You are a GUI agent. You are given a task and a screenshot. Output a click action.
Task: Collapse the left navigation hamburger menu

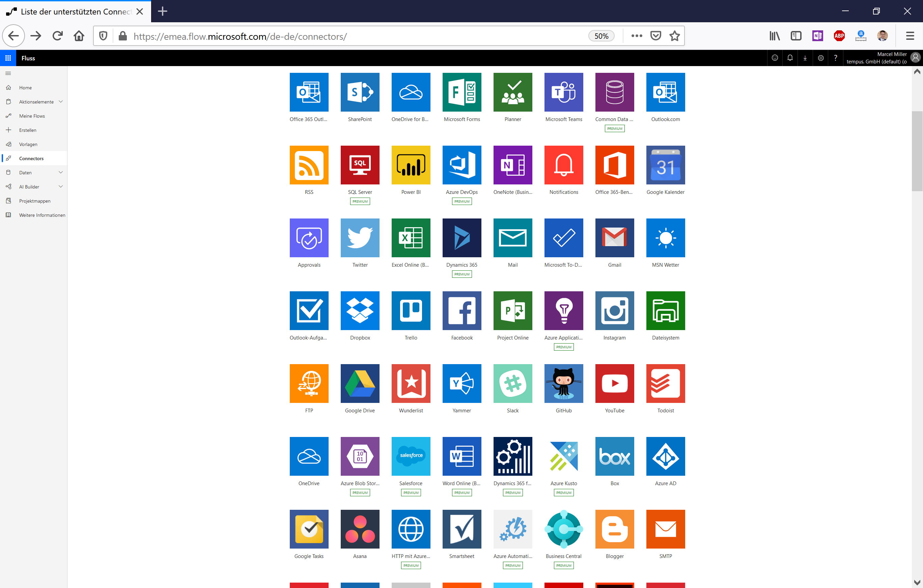(8, 73)
